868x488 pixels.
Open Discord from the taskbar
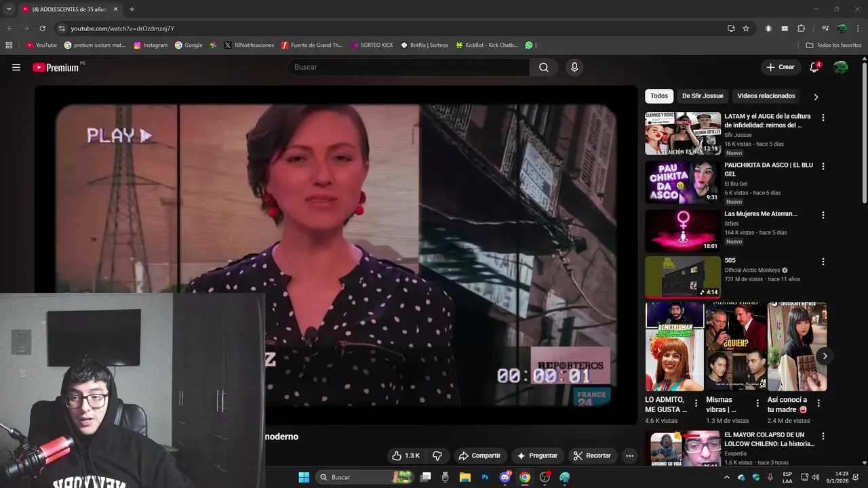point(505,477)
